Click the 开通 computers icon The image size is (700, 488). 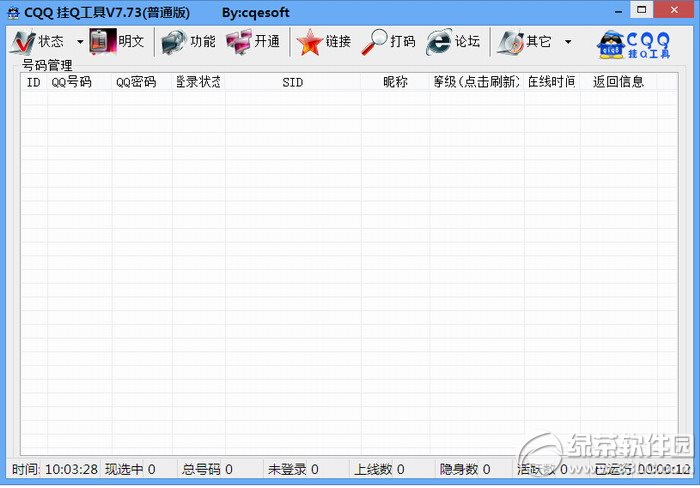click(x=239, y=42)
